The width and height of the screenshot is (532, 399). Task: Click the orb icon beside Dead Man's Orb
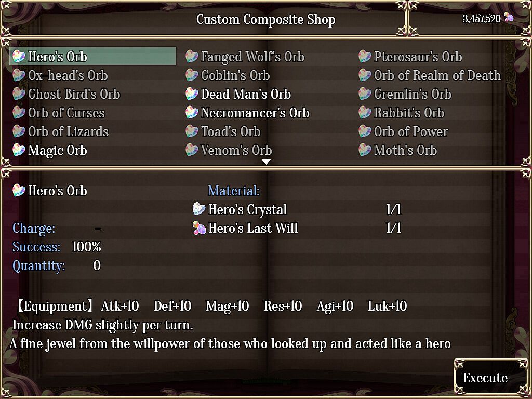pyautogui.click(x=192, y=94)
